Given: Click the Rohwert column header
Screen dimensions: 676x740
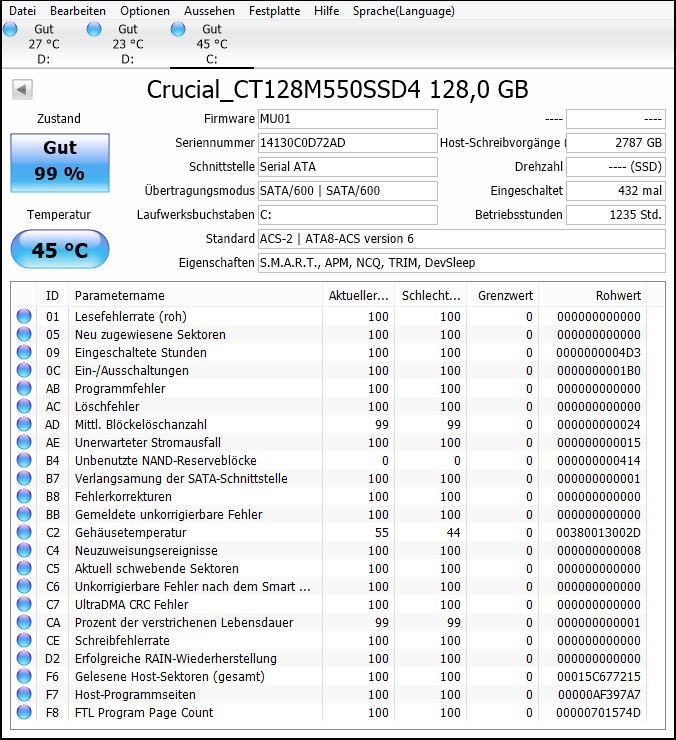Looking at the screenshot, I should (x=592, y=296).
